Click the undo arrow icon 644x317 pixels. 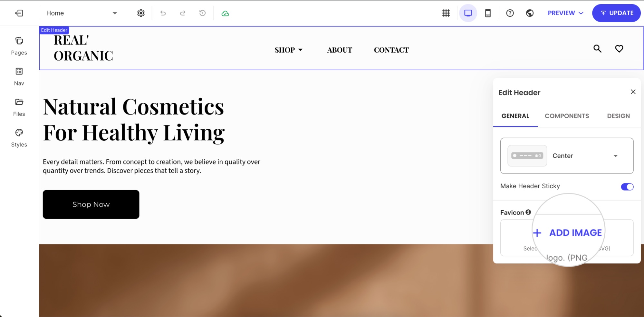tap(163, 13)
